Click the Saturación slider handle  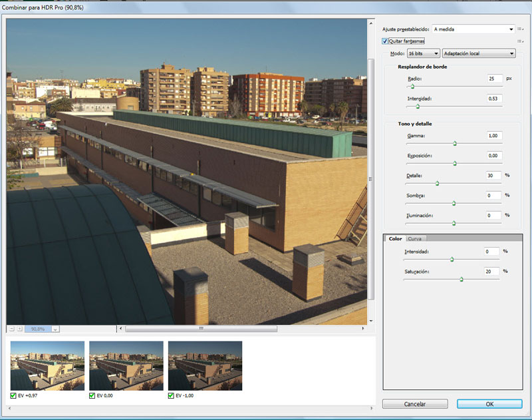pos(462,279)
